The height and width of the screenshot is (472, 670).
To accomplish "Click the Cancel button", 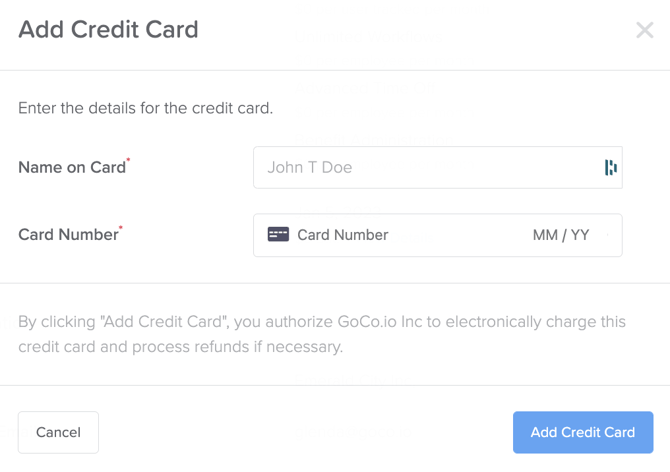I will click(x=58, y=432).
